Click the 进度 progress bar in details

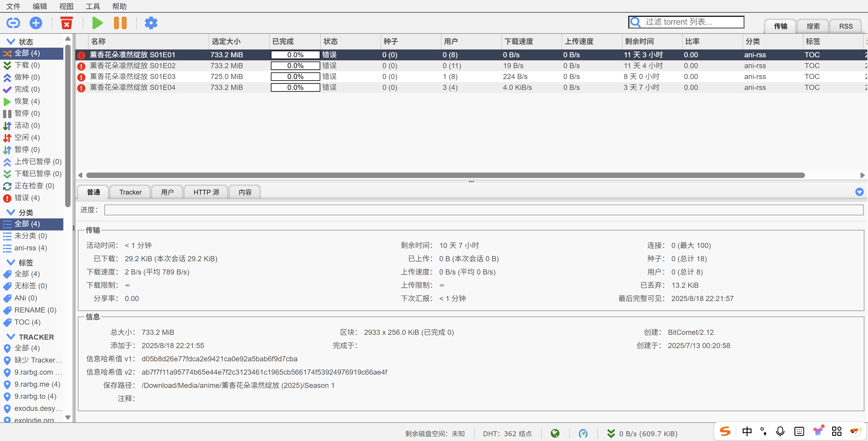(x=483, y=210)
